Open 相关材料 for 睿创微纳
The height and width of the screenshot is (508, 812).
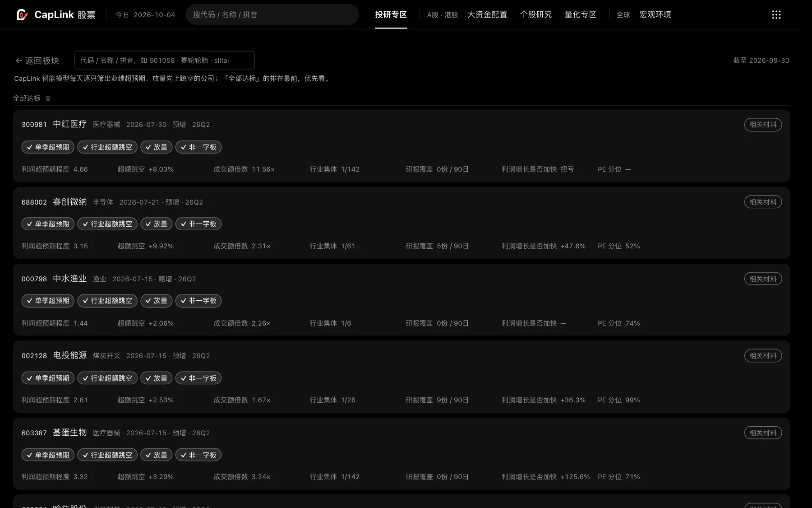pyautogui.click(x=763, y=202)
